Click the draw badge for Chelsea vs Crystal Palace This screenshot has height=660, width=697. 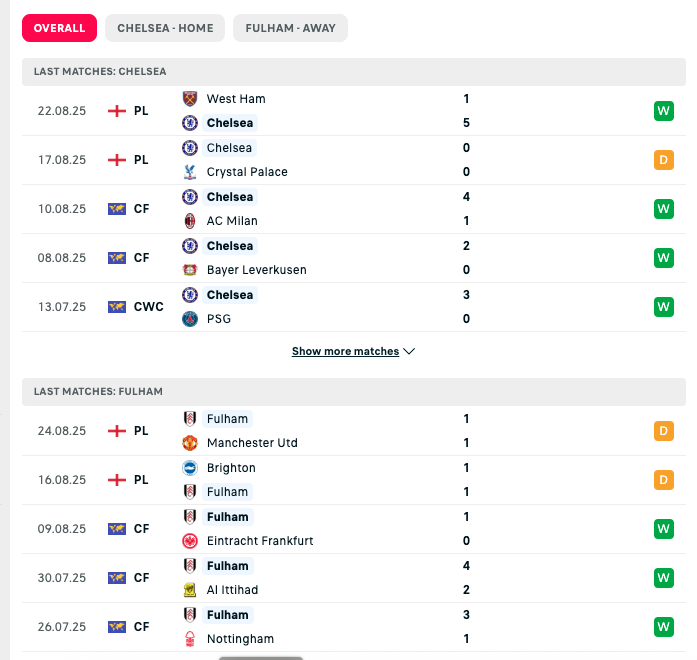coord(663,160)
